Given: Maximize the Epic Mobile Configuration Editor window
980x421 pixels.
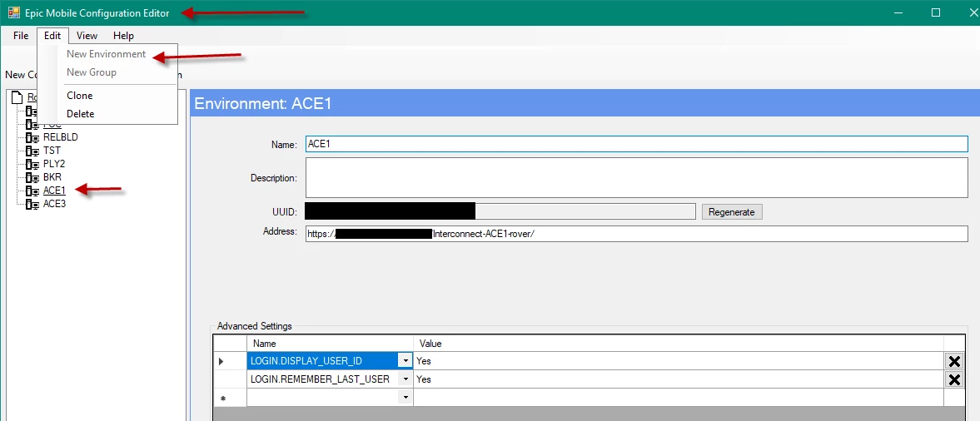Looking at the screenshot, I should (936, 12).
